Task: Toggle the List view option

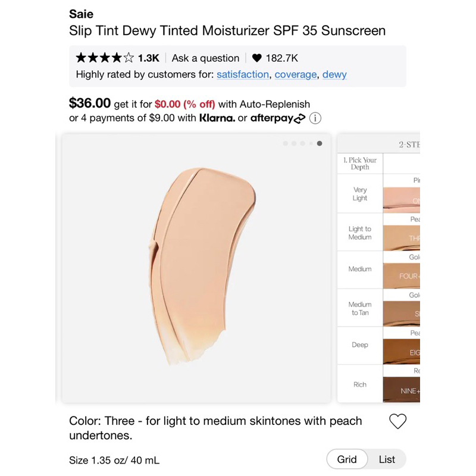Action: click(x=387, y=459)
